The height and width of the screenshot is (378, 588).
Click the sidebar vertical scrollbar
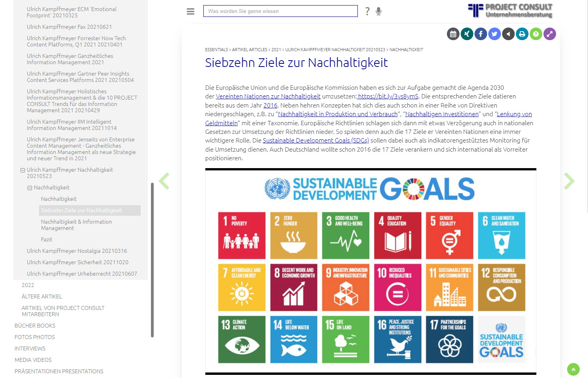(x=152, y=260)
